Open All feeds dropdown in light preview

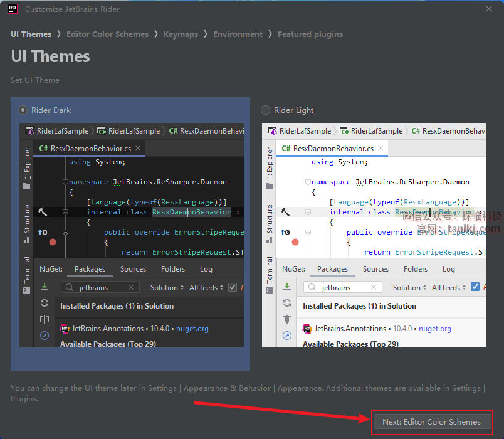449,287
